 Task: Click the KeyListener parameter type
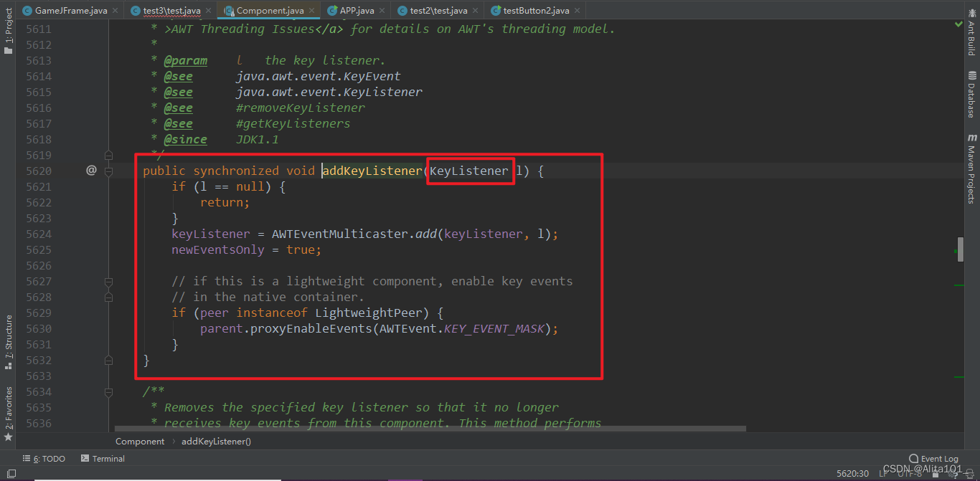(x=469, y=171)
